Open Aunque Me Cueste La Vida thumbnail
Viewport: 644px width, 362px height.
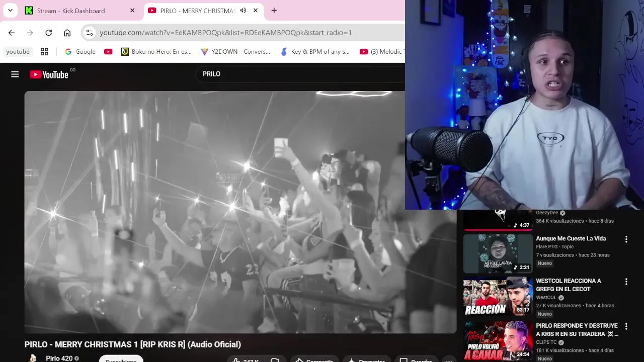(498, 253)
